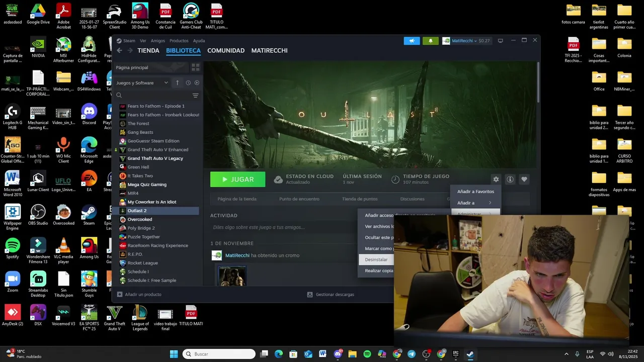Open the OBS Studio desktop icon

coord(38,215)
